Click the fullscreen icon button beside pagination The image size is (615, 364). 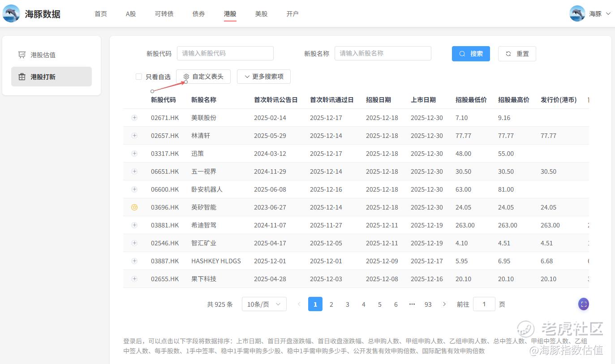[583, 304]
